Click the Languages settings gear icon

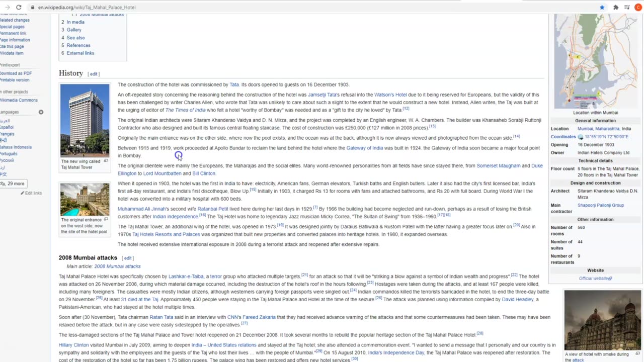click(x=41, y=112)
